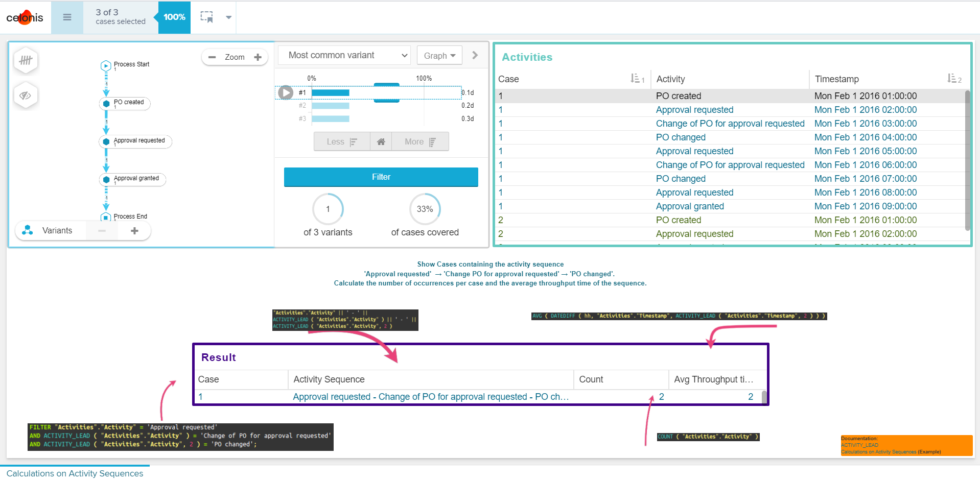Click the Process End node

pos(106,218)
